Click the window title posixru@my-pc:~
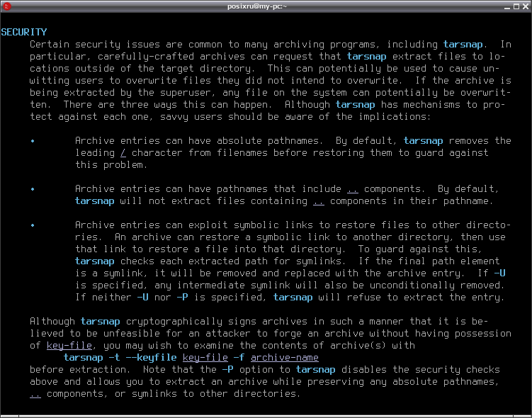Viewport: 532px width, 418px height. click(x=257, y=6)
